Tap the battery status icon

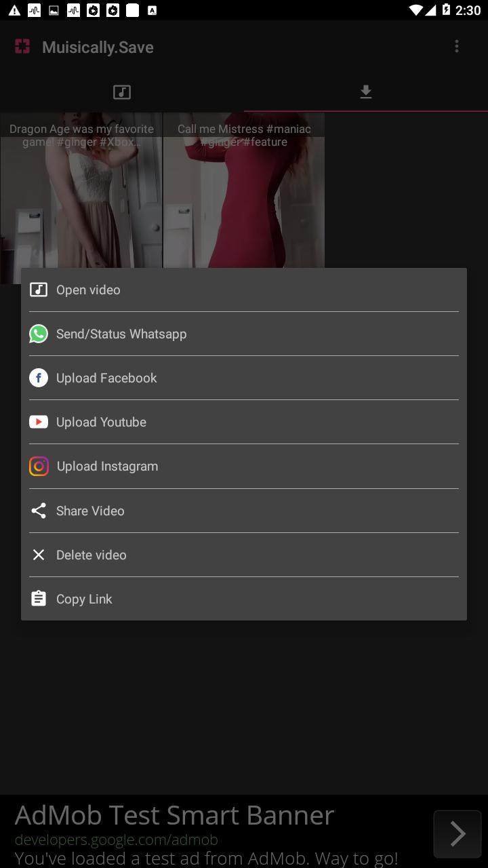pos(446,10)
